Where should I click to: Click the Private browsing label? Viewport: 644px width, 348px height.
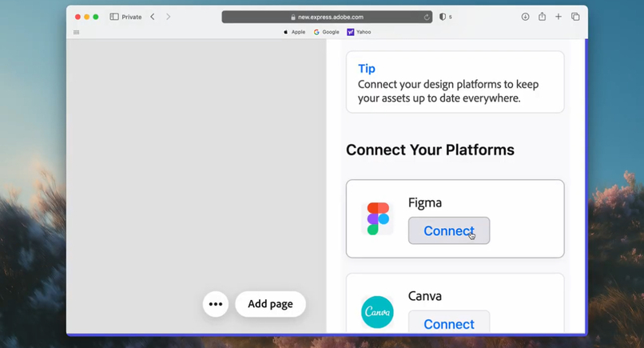tap(131, 17)
